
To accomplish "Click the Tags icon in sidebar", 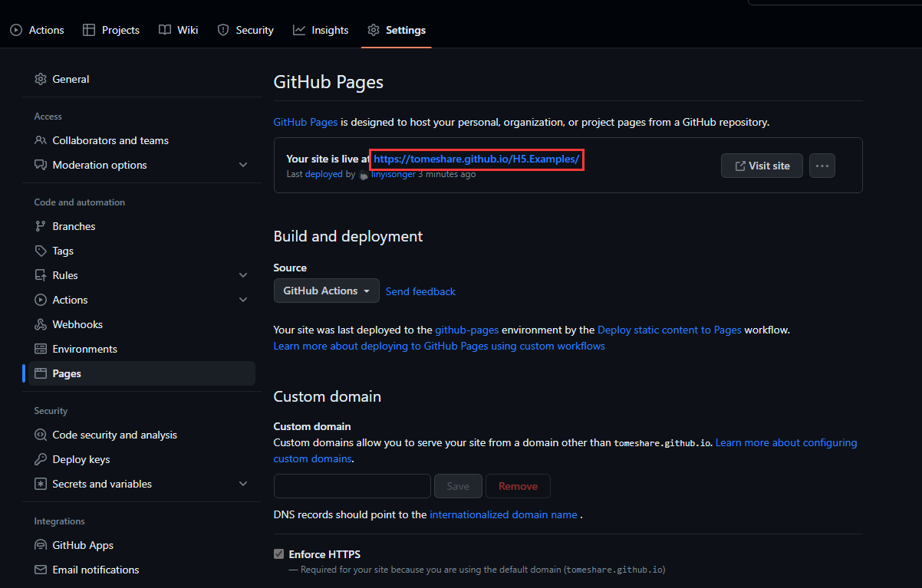I will [x=41, y=251].
